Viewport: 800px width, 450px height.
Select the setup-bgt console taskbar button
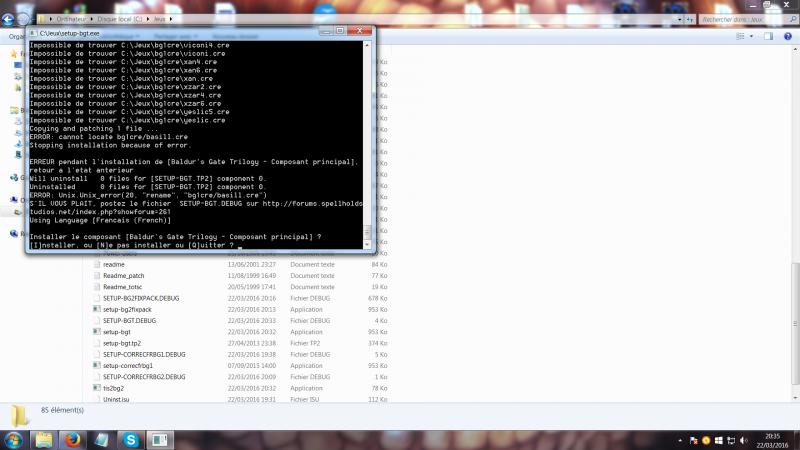(160, 440)
